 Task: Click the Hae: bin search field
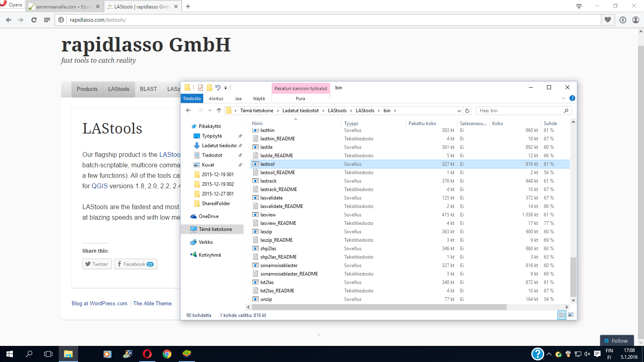524,111
